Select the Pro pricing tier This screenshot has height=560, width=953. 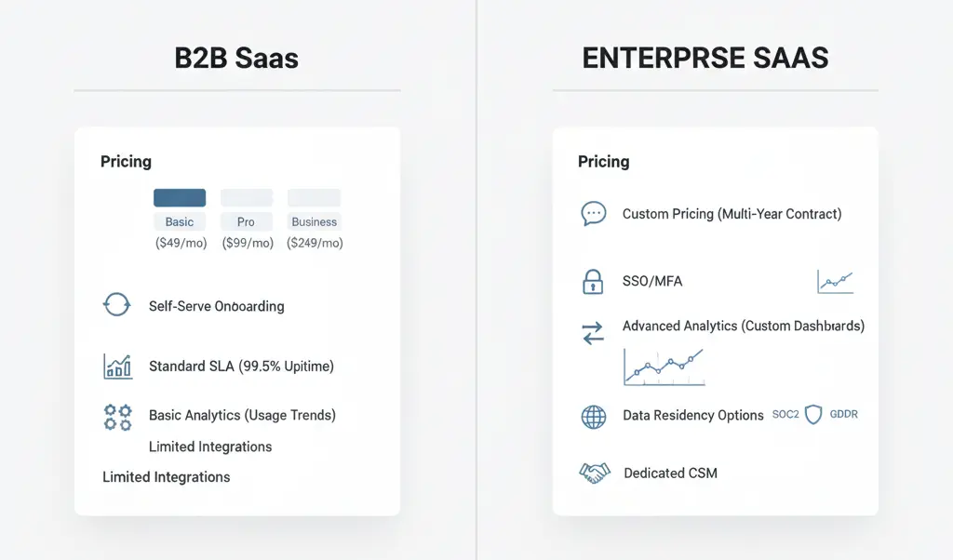247,222
